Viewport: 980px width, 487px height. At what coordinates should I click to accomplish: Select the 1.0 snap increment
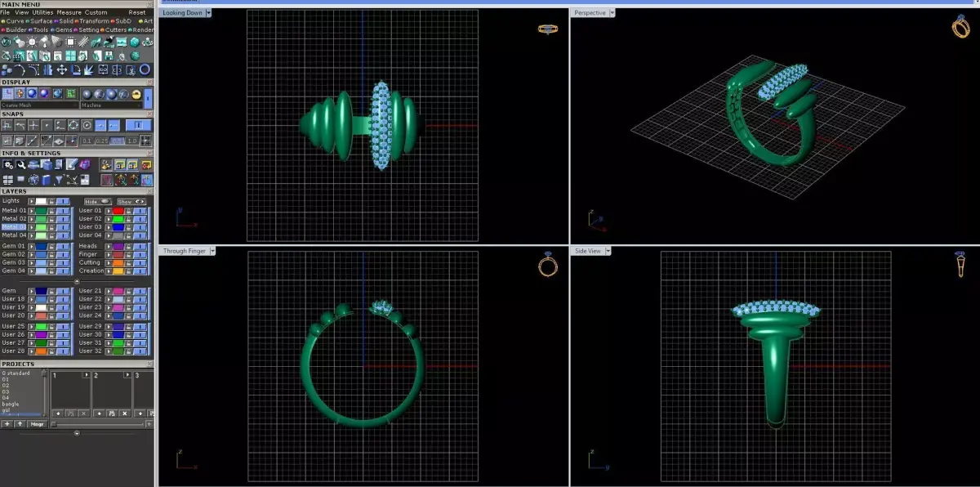pos(133,141)
